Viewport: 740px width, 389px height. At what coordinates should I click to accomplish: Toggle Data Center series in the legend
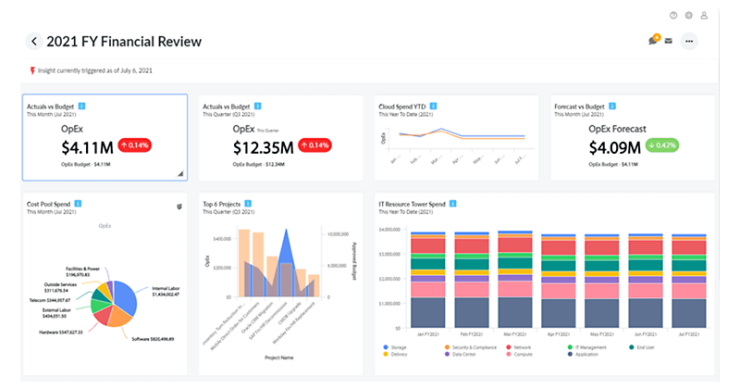tap(460, 354)
